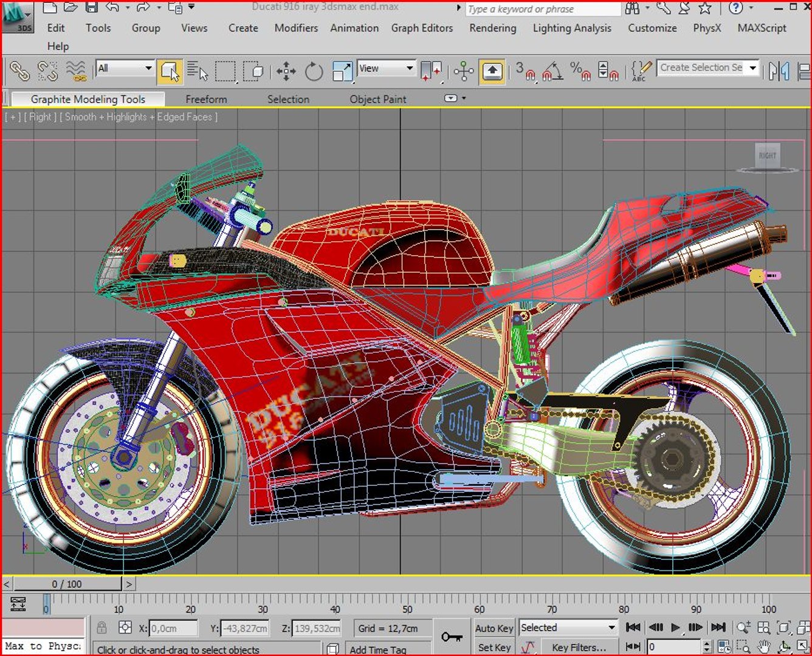The image size is (812, 656).
Task: Toggle 3D Snaps button
Action: point(525,72)
